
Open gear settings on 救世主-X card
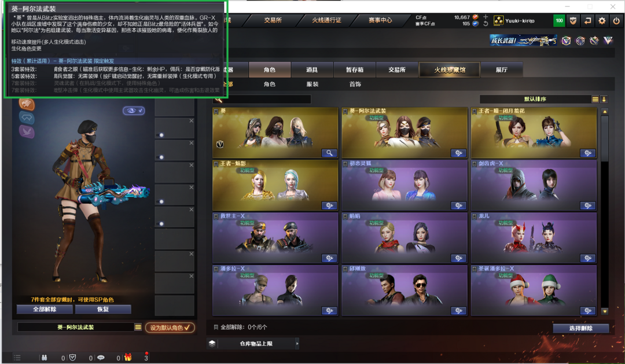point(329,258)
